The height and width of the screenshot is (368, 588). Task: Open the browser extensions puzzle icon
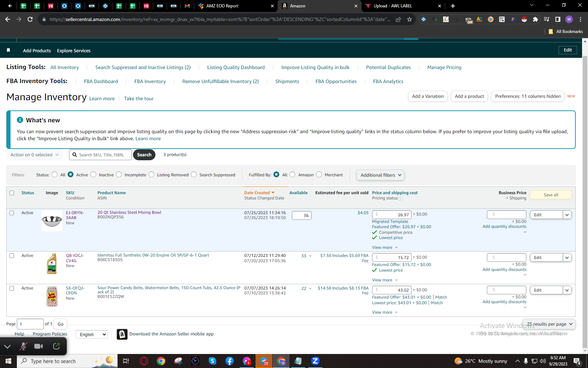point(535,19)
